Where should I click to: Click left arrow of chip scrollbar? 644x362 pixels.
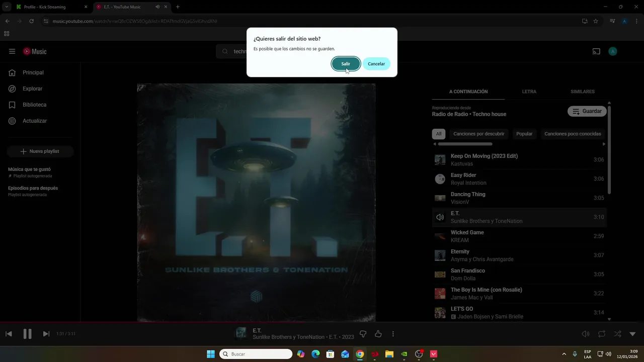[x=435, y=144]
